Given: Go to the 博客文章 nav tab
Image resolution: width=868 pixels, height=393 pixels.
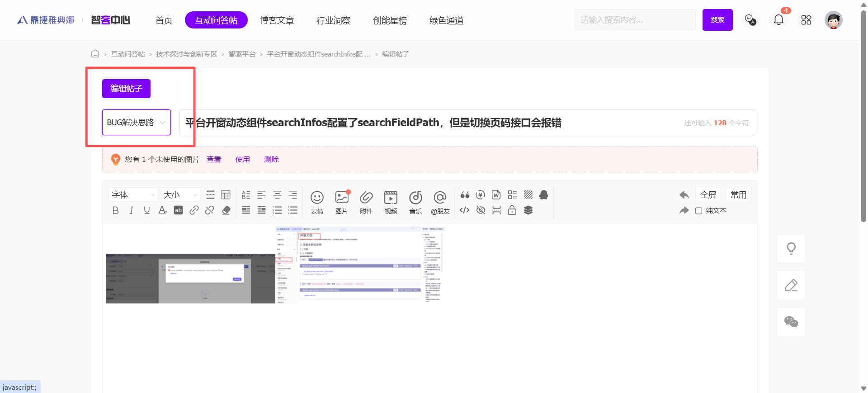Looking at the screenshot, I should coord(277,20).
